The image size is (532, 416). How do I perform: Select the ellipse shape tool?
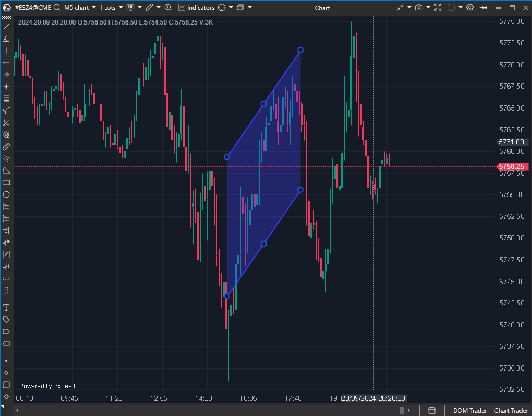pos(6,194)
